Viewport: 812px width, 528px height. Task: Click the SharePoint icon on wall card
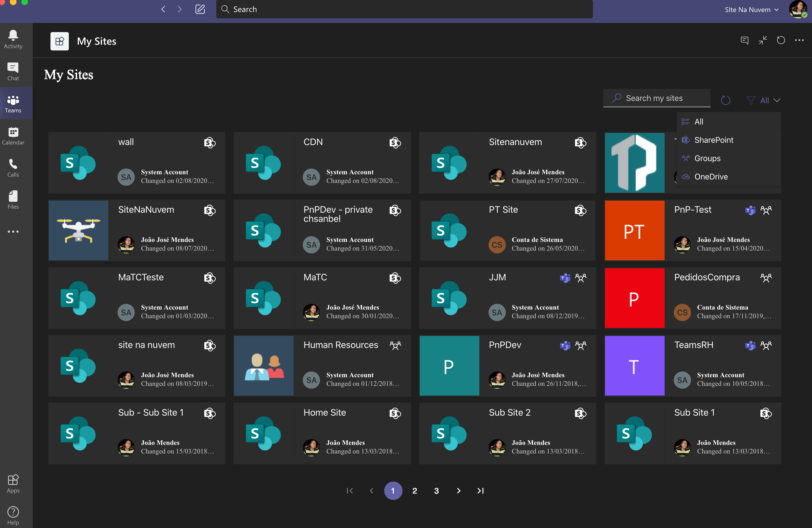pos(210,142)
